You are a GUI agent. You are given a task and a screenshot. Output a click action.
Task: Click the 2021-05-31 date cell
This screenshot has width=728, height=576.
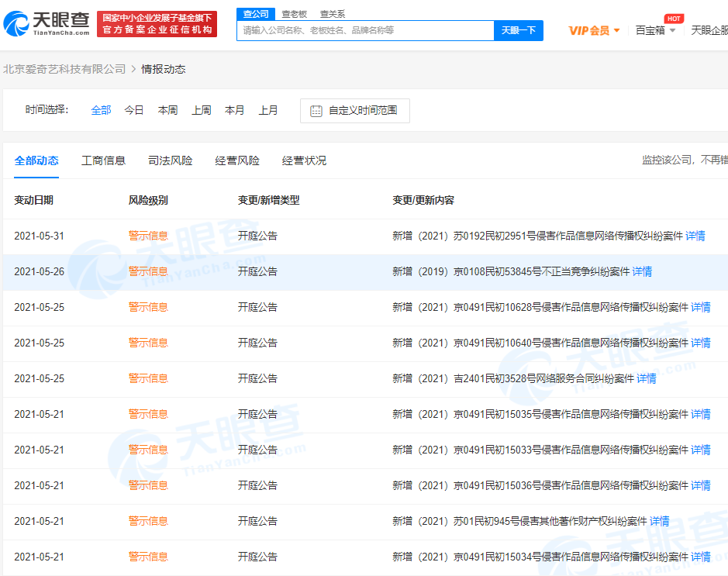tap(39, 236)
